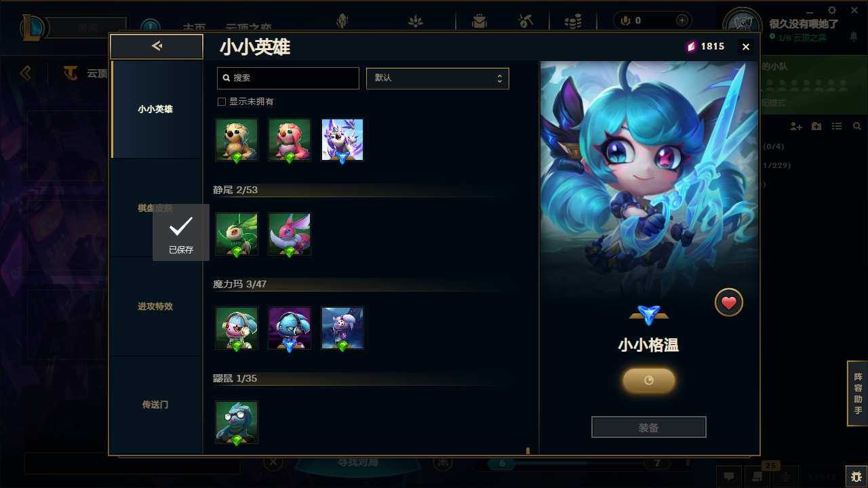Click the 搜索 search field
Image resolution: width=868 pixels, height=488 pixels.
tap(288, 78)
